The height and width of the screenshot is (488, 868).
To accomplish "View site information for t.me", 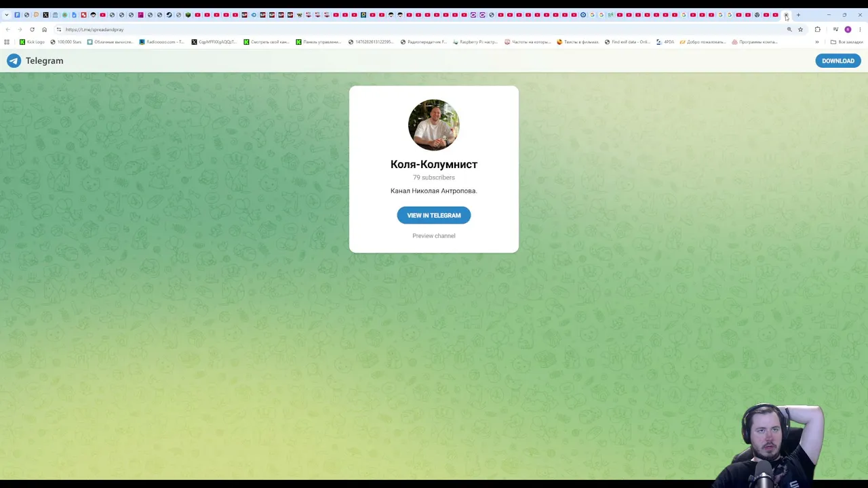I will [x=59, y=30].
